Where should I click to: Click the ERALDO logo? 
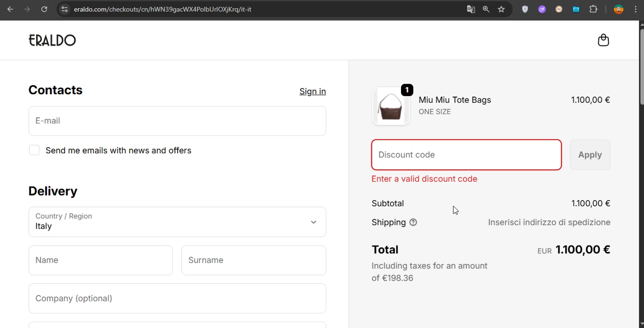52,40
